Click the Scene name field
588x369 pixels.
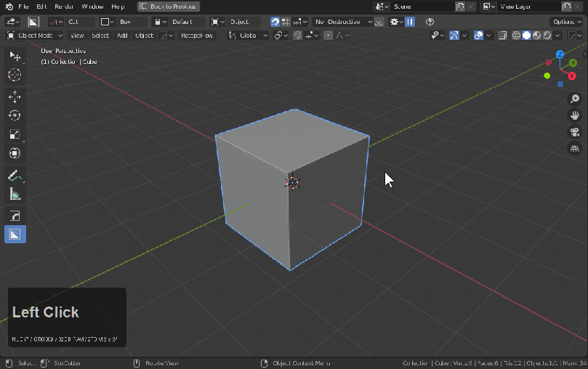point(422,6)
